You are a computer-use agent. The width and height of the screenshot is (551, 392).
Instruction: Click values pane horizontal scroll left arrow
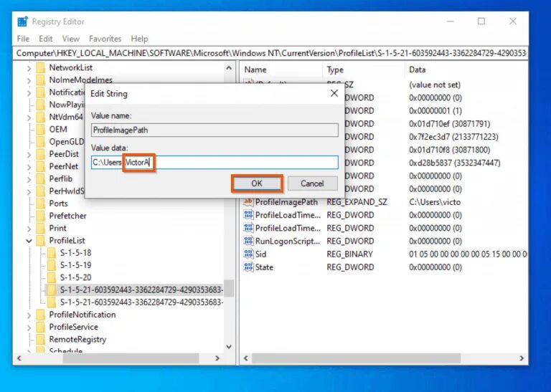point(246,358)
